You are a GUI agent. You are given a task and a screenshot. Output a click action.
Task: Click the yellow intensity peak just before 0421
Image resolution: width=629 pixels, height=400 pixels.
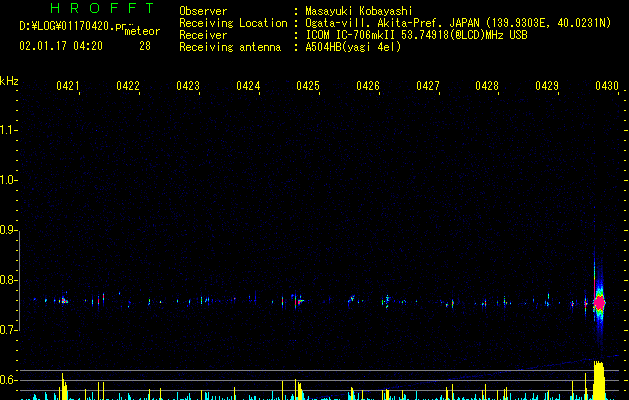(x=64, y=386)
